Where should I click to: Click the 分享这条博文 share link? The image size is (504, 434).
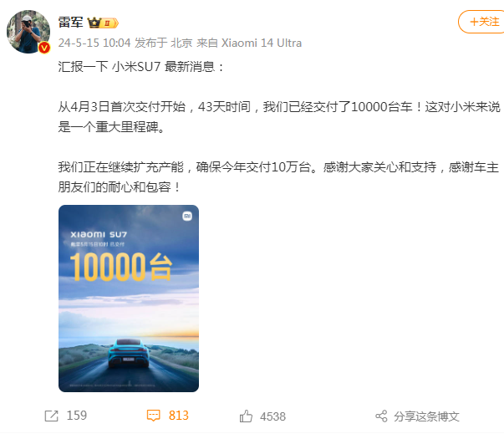tap(426, 416)
